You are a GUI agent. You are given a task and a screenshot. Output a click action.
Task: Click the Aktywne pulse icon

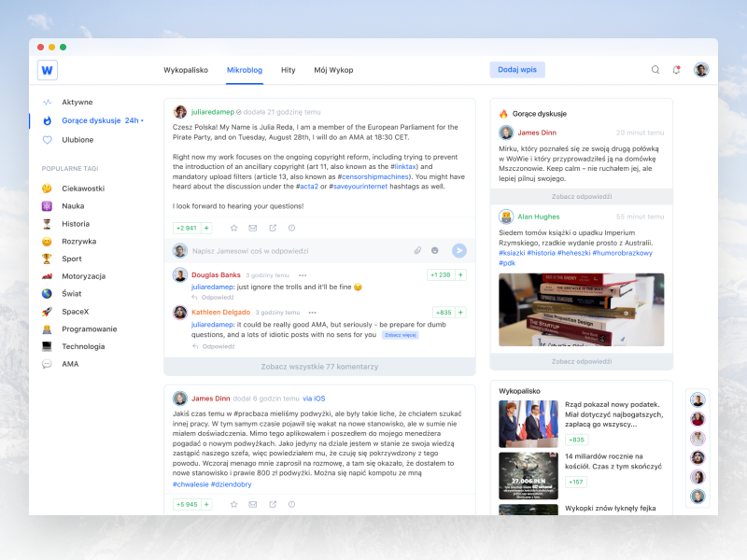click(x=47, y=102)
